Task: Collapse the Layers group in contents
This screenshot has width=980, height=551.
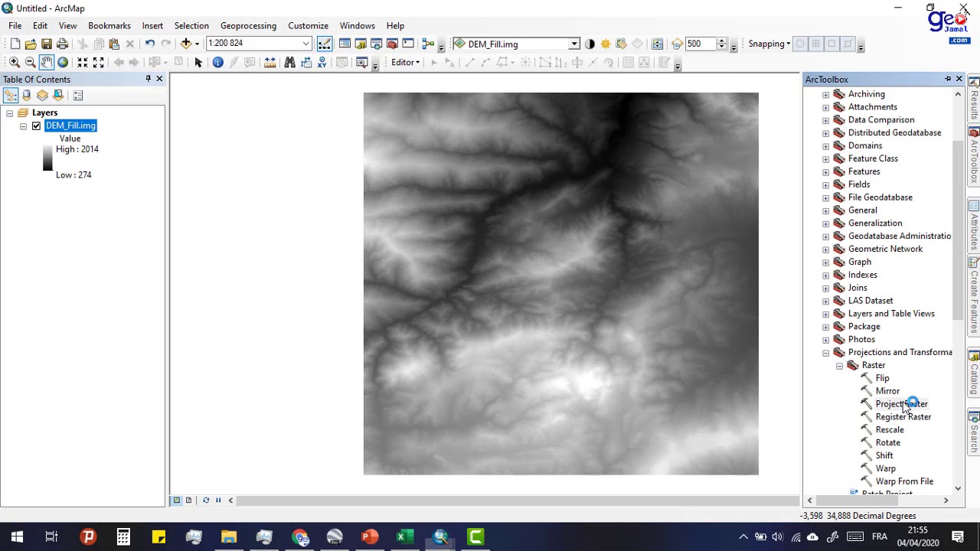Action: point(9,112)
